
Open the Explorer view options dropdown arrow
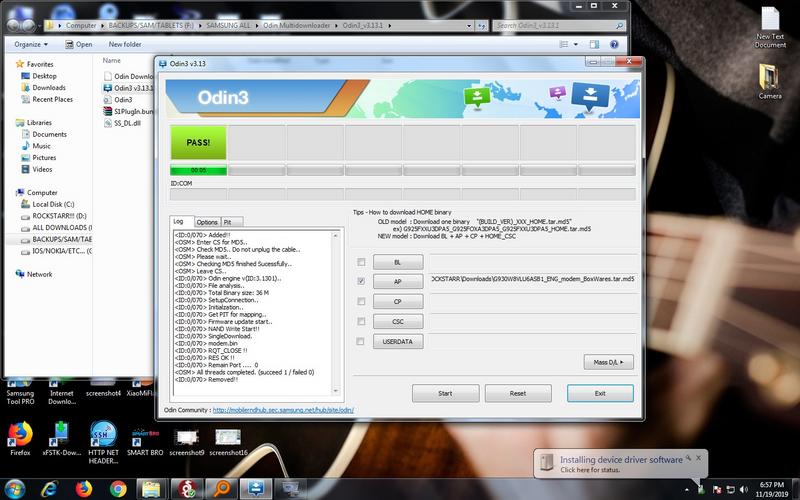576,44
